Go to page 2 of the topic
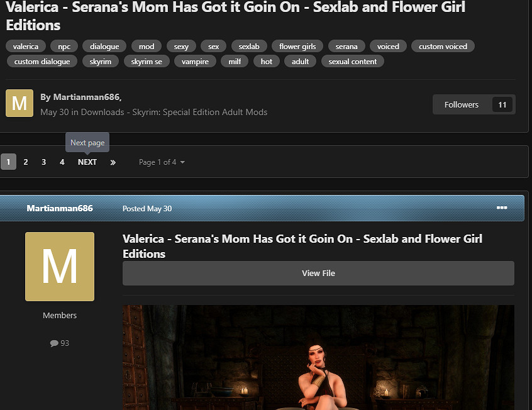Screen dimensions: 532x410 [26, 162]
